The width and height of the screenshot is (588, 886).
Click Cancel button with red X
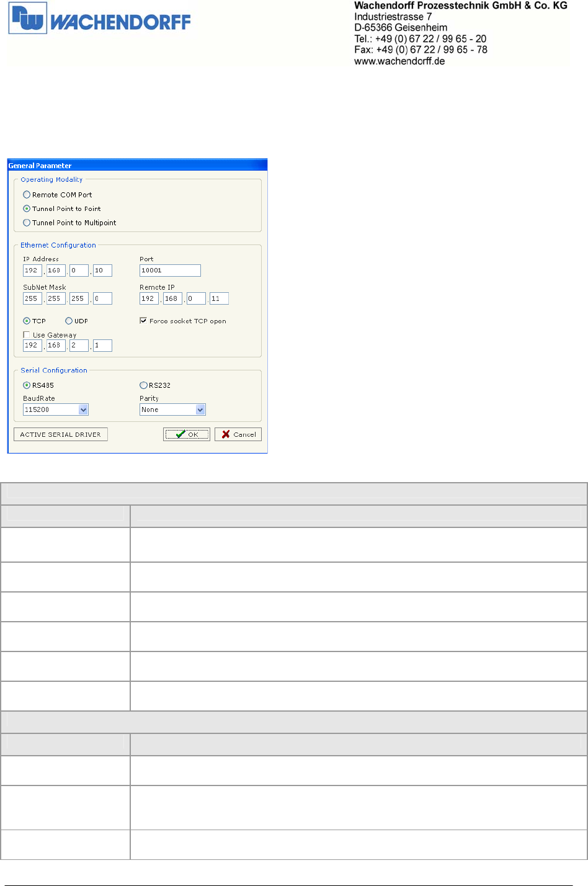tap(238, 434)
